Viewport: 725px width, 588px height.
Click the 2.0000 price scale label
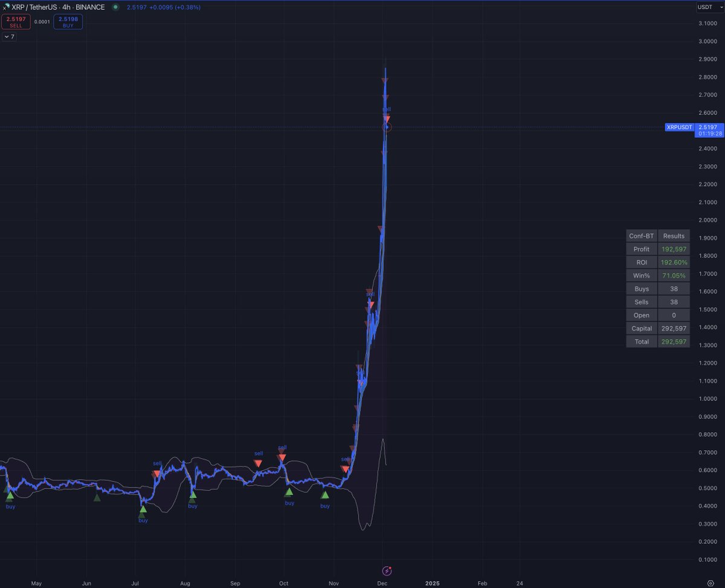pyautogui.click(x=707, y=220)
